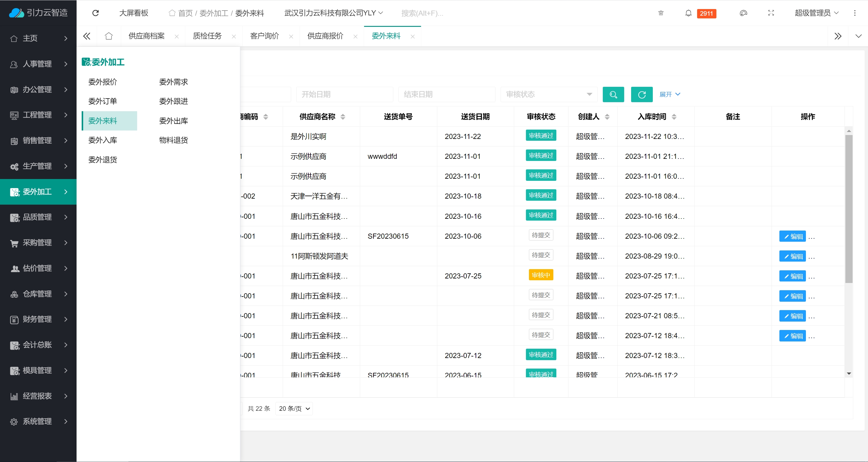Go to home tab icon

(x=108, y=36)
